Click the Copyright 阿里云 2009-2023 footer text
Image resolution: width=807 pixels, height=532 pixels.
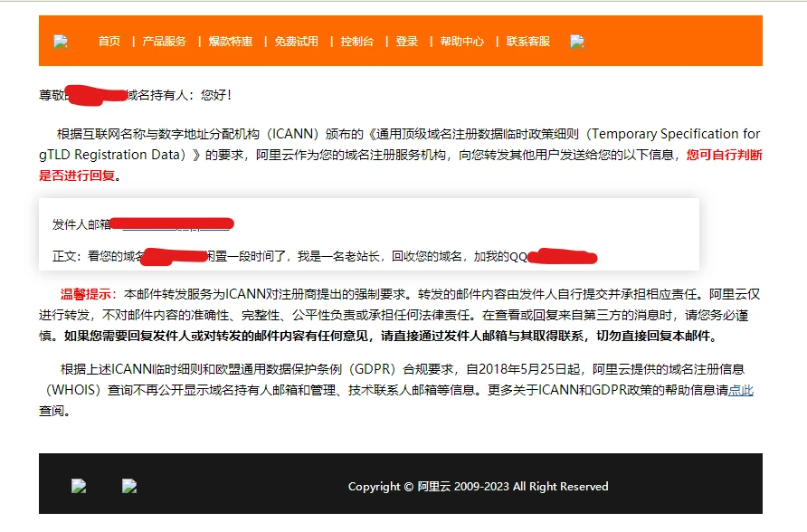tap(478, 487)
